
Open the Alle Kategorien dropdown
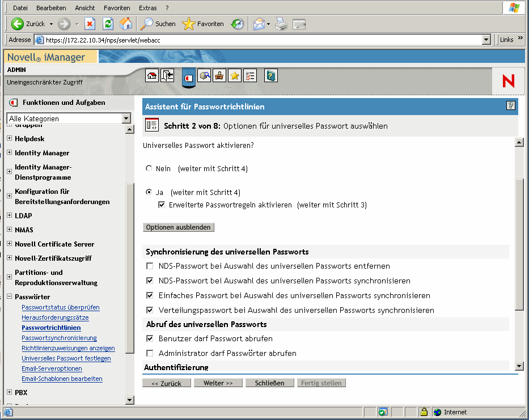coord(126,118)
